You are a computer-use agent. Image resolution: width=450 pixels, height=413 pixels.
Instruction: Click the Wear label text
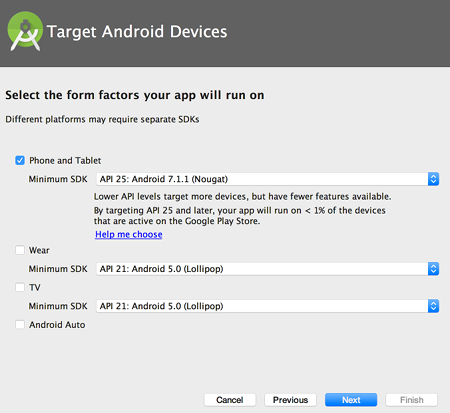point(39,250)
